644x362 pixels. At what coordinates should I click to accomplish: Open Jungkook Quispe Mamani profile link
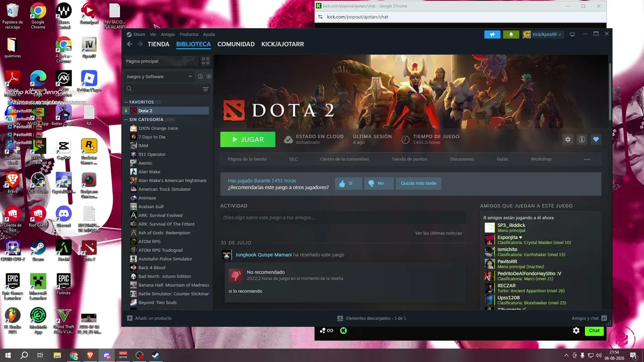(264, 255)
